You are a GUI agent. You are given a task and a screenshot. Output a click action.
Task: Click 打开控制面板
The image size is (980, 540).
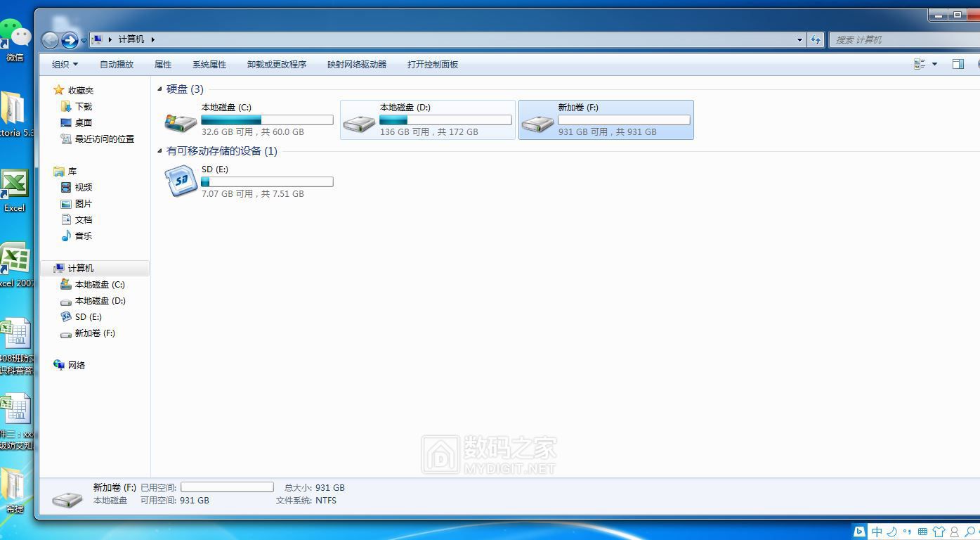[x=433, y=64]
